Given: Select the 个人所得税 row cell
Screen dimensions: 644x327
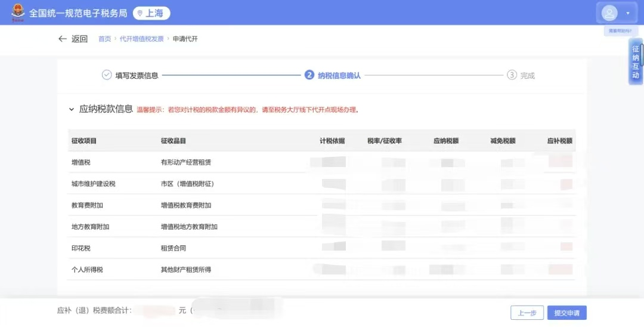Looking at the screenshot, I should pyautogui.click(x=87, y=270).
